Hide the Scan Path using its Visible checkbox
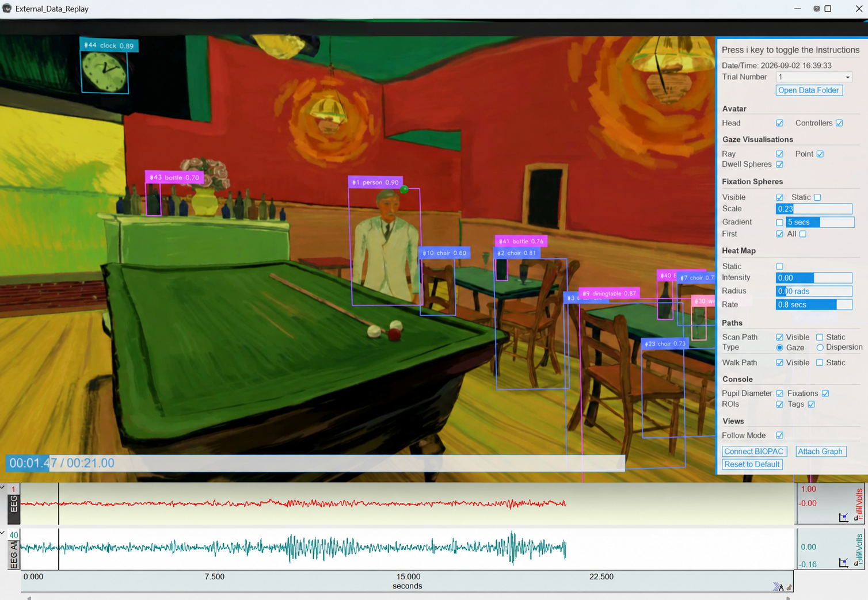The height and width of the screenshot is (600, 868). (779, 337)
